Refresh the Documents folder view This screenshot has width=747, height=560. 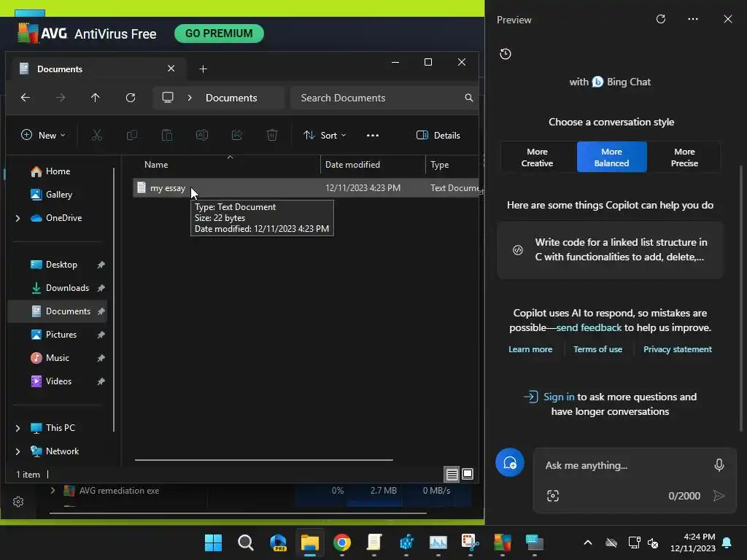pyautogui.click(x=131, y=98)
